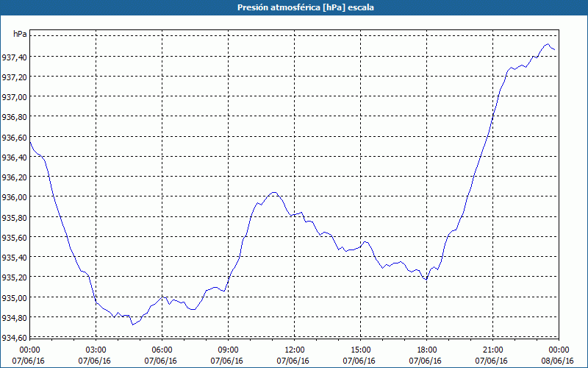Select the 934,60 y-axis label
This screenshot has width=588, height=368.
tap(14, 338)
